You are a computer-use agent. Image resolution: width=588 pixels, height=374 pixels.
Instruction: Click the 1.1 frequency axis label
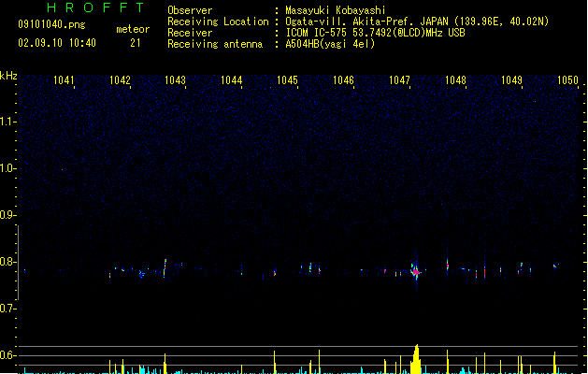click(7, 122)
